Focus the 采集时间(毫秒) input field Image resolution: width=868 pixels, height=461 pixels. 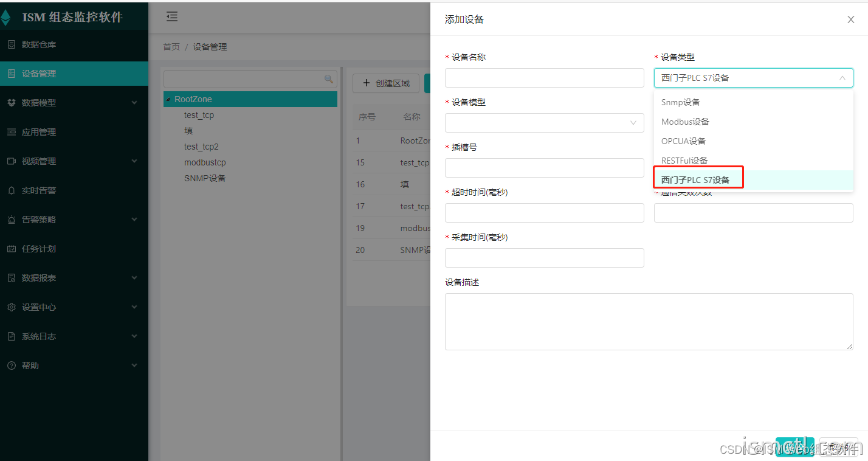tap(545, 258)
